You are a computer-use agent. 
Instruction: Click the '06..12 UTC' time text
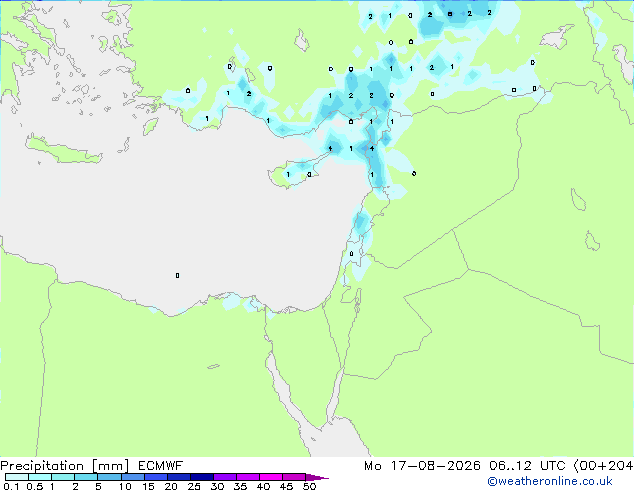(x=527, y=466)
